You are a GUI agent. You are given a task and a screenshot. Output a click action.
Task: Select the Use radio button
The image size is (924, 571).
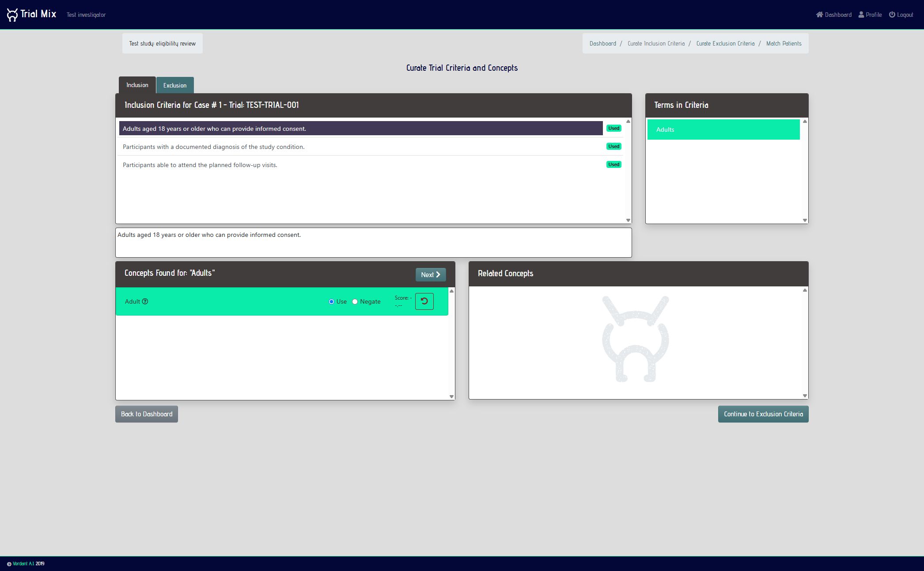pyautogui.click(x=331, y=301)
